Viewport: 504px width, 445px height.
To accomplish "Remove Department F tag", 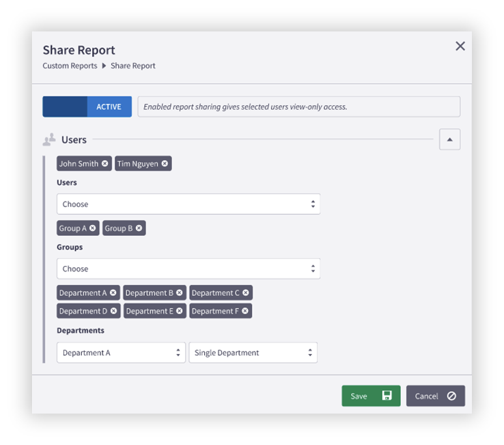I will 245,311.
